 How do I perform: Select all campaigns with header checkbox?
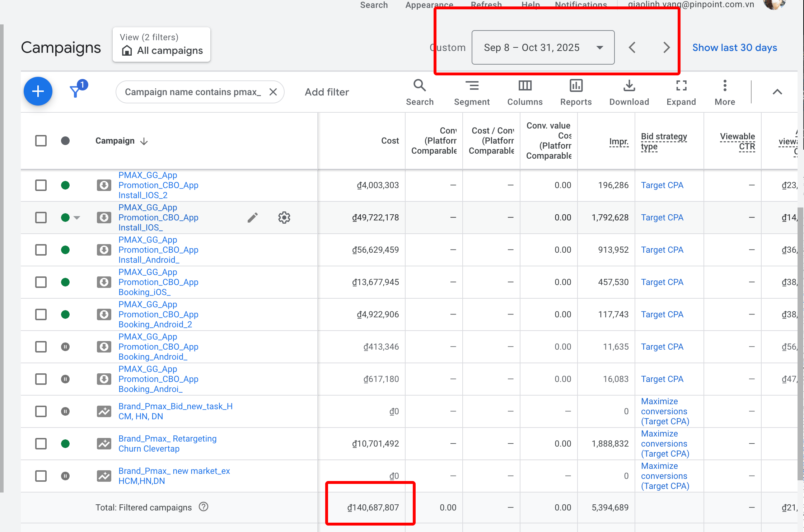tap(41, 141)
